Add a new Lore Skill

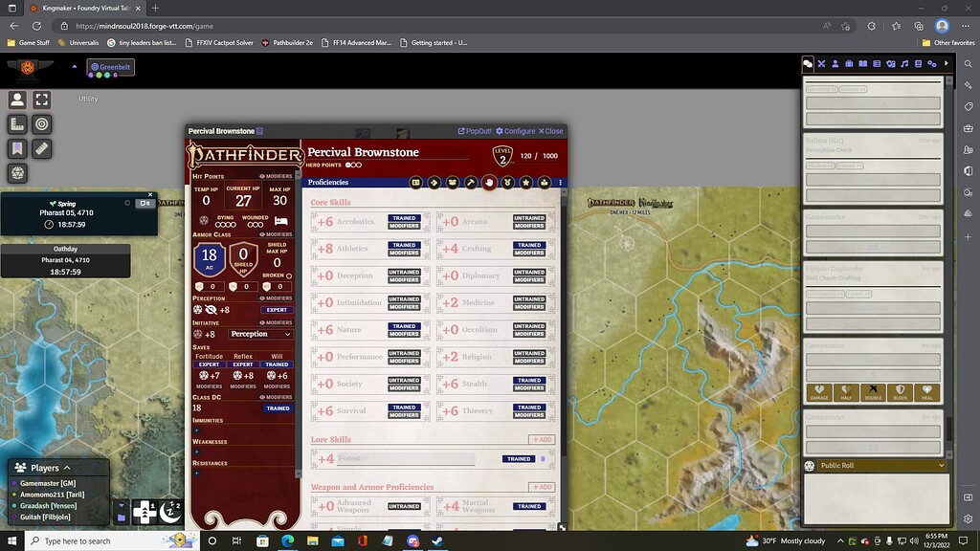[x=542, y=440]
